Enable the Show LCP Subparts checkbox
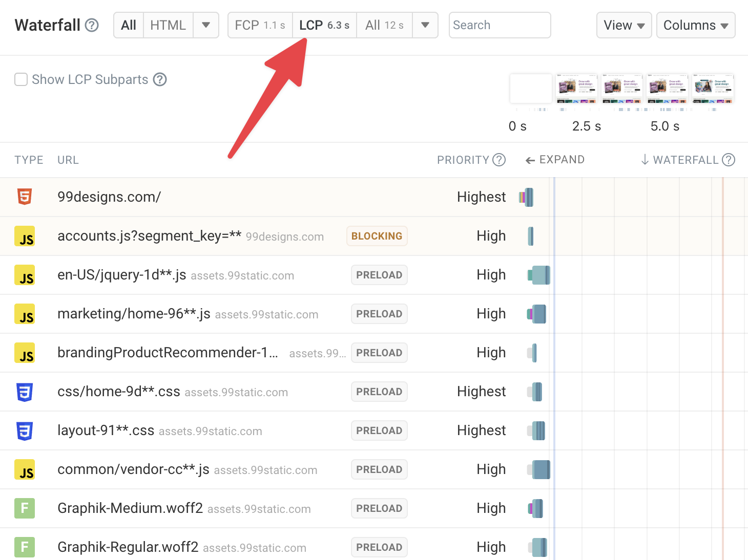748x560 pixels. [x=21, y=79]
